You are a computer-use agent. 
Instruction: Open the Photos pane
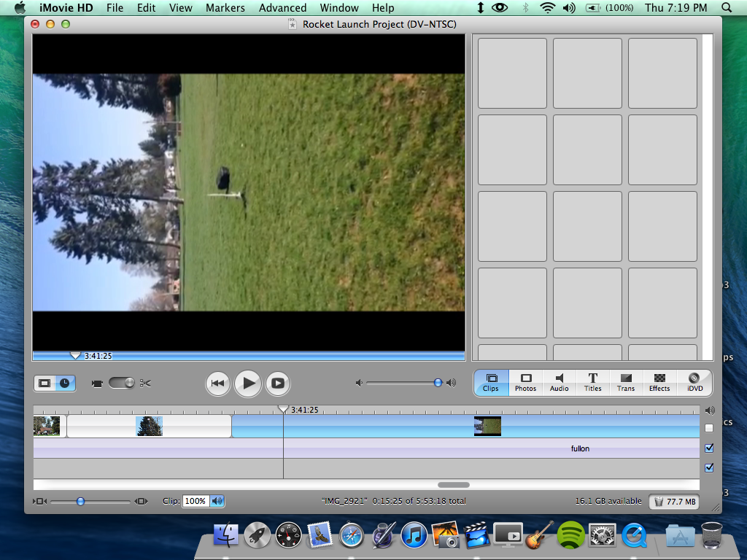525,383
